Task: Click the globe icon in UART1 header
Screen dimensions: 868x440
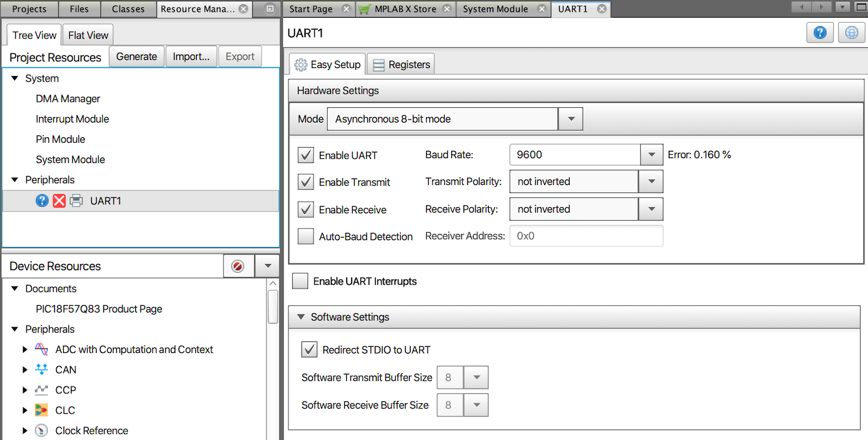Action: click(x=851, y=33)
